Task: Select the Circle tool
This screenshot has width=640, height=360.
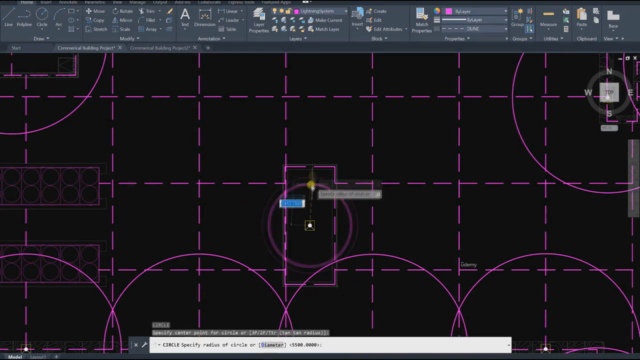Action: pyautogui.click(x=42, y=16)
